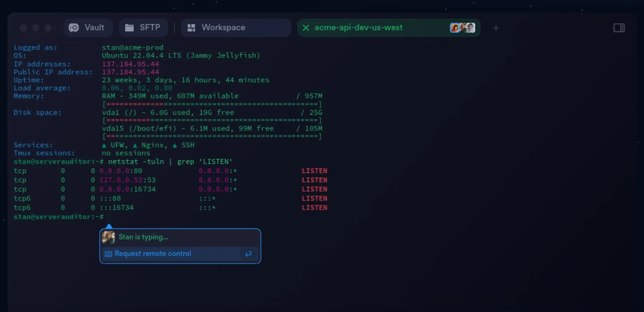Switch to the acme-api-dev-us-west tab title

click(358, 28)
